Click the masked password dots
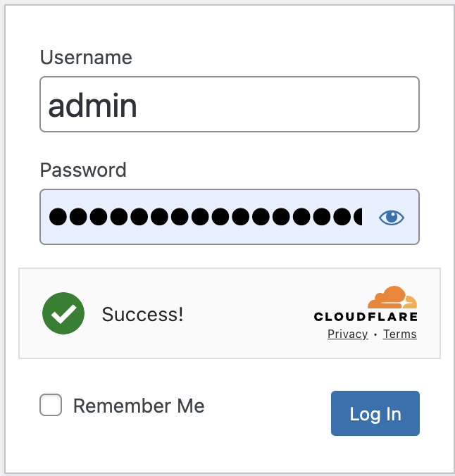This screenshot has height=476, width=455. point(204,217)
